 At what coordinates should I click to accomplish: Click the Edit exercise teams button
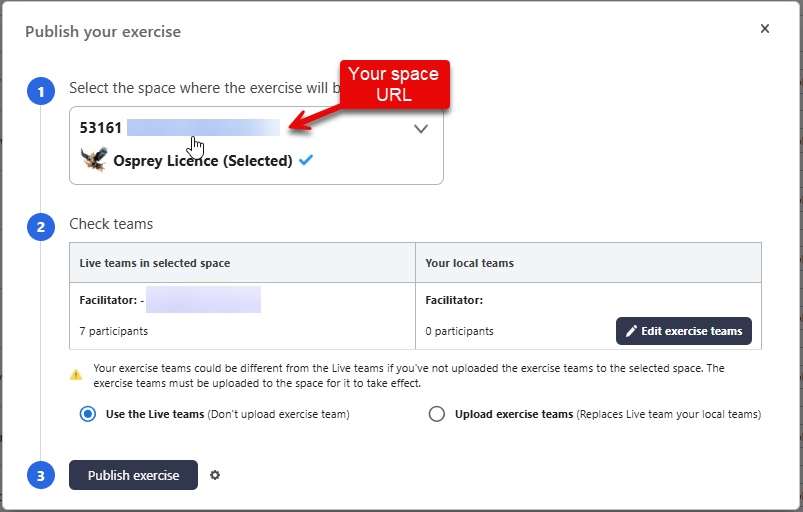point(683,331)
